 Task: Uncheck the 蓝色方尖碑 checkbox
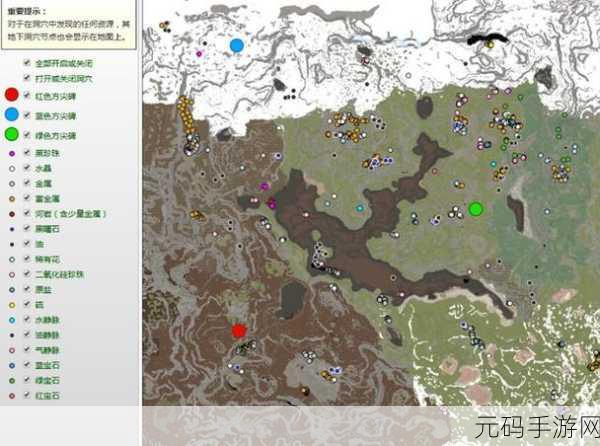click(27, 115)
